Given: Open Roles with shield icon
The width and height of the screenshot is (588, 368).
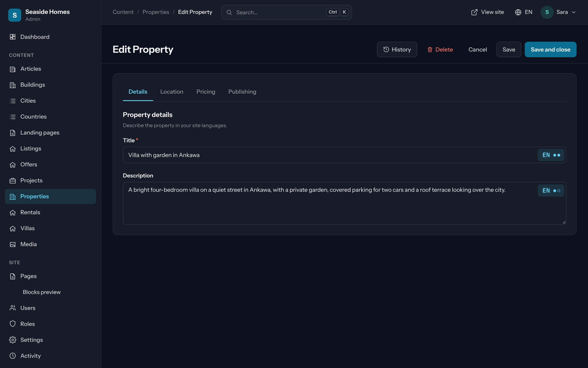Looking at the screenshot, I should pos(50,324).
